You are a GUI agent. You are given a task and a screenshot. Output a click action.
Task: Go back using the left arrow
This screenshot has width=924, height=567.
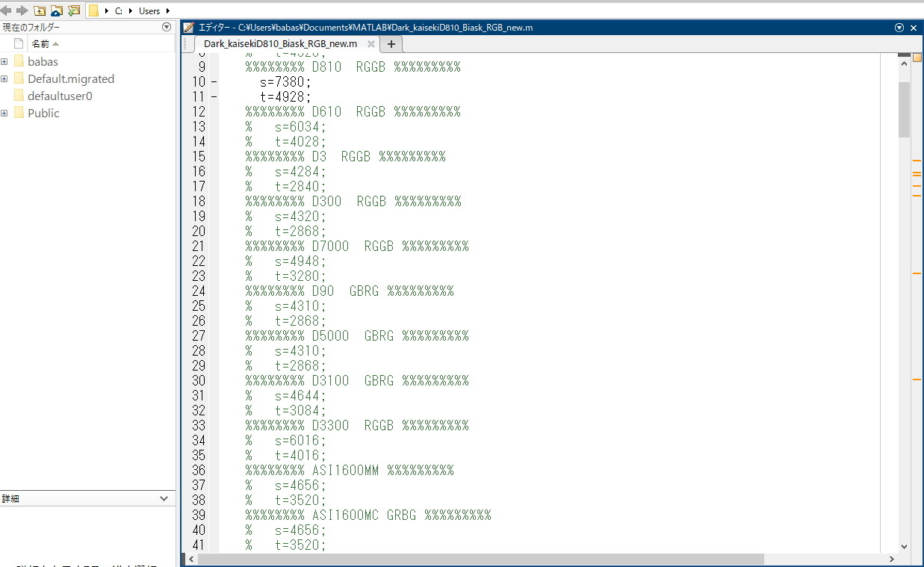6,10
